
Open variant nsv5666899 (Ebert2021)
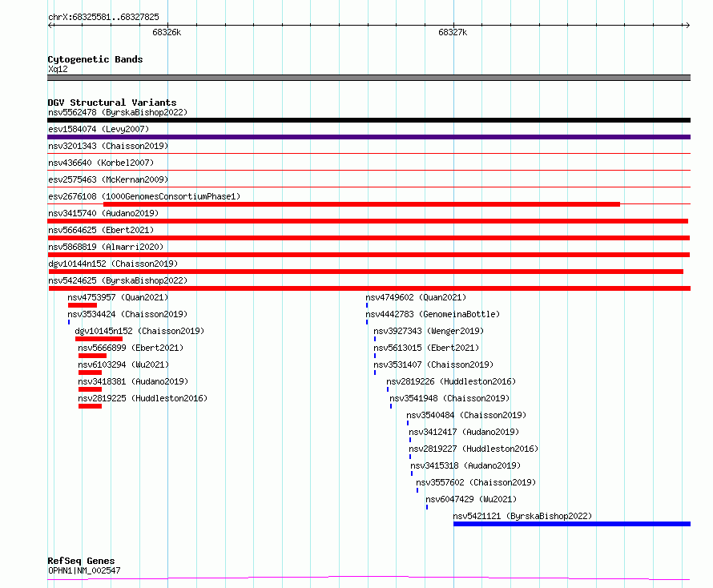[131, 348]
